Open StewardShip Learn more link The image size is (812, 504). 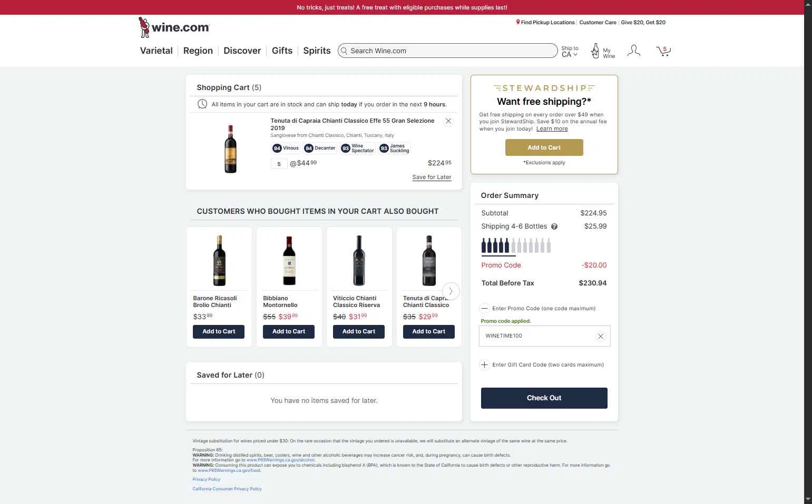coord(552,129)
